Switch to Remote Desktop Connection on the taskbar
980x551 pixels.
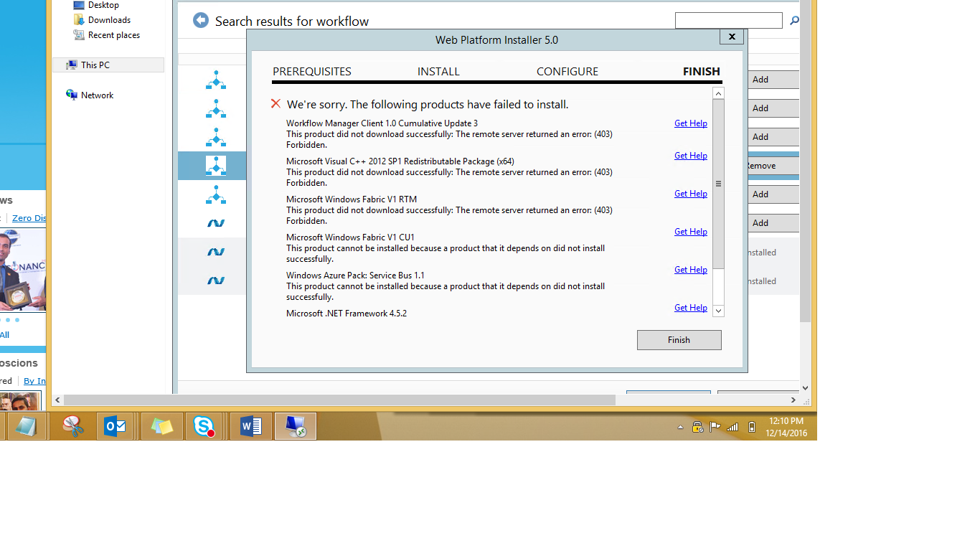click(x=296, y=426)
